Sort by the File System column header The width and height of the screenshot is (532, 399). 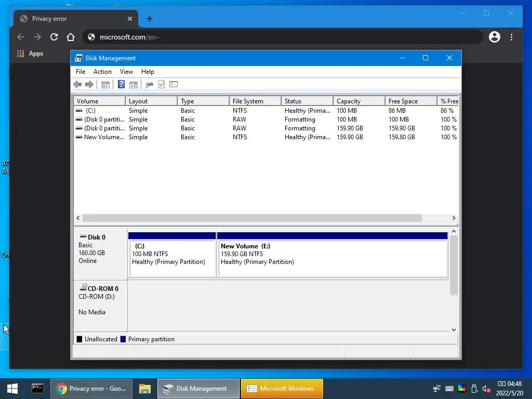[x=255, y=101]
